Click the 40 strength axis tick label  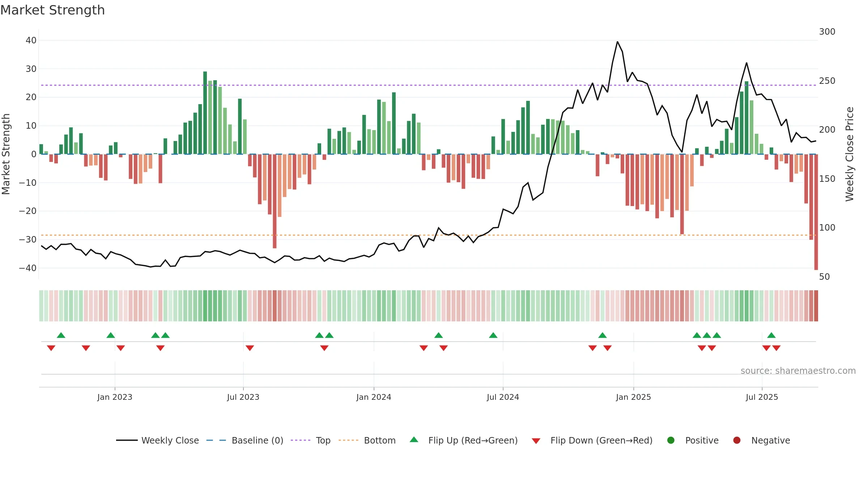31,40
